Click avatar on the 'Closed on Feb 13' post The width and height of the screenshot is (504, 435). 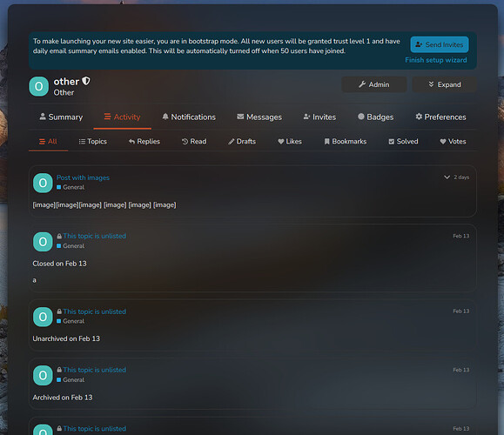point(43,242)
